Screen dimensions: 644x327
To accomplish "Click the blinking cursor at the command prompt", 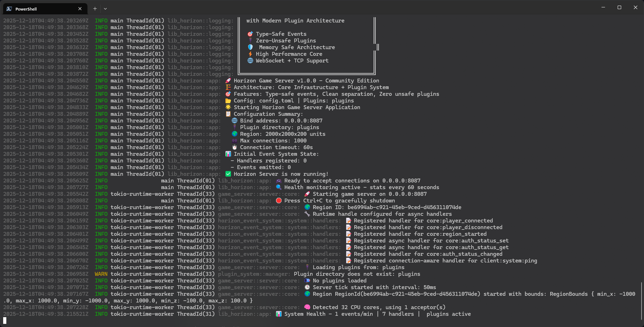I will [4, 320].
